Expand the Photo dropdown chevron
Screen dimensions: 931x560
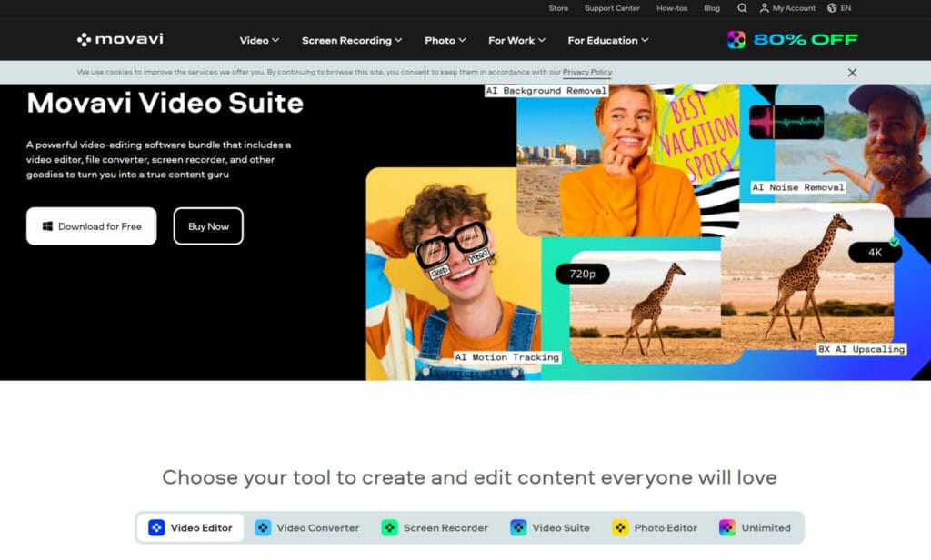(x=462, y=40)
